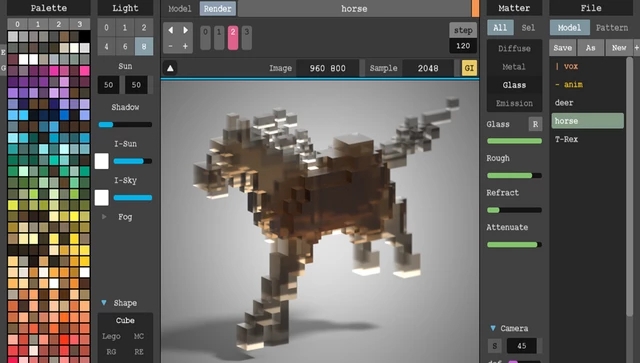
Task: Select Emission material type
Action: (514, 103)
